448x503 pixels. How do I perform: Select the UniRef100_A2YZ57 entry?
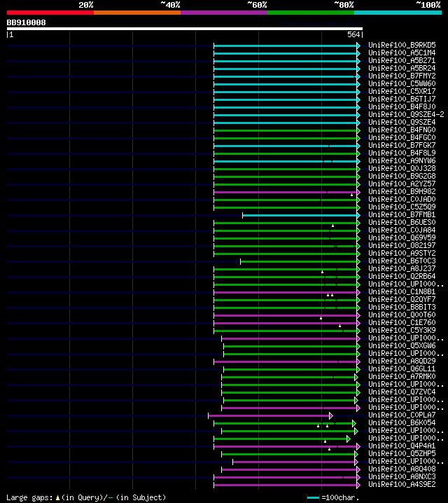[x=402, y=184]
